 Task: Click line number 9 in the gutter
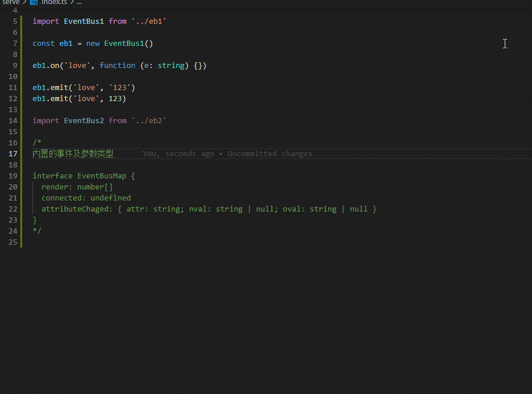15,66
